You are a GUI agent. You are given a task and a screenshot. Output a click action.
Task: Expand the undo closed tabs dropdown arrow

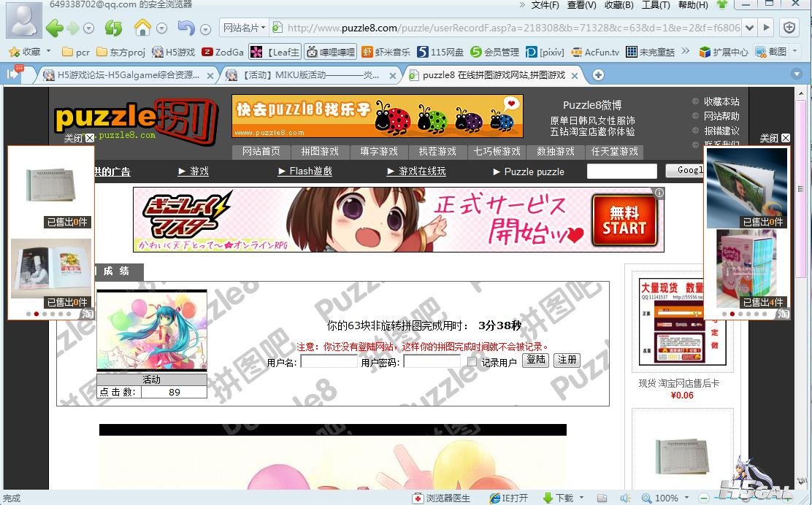[x=206, y=29]
